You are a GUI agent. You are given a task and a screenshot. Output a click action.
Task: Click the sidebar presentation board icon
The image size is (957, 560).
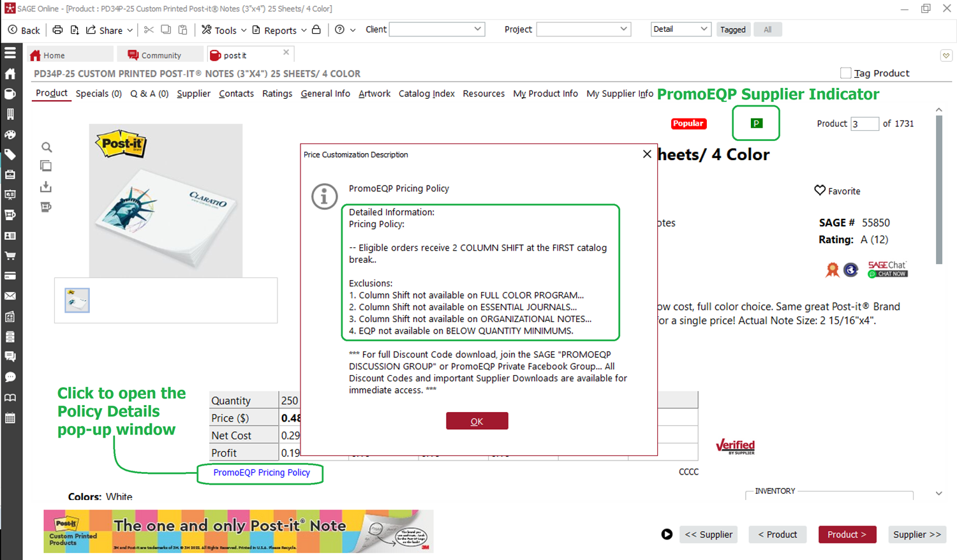tap(10, 195)
